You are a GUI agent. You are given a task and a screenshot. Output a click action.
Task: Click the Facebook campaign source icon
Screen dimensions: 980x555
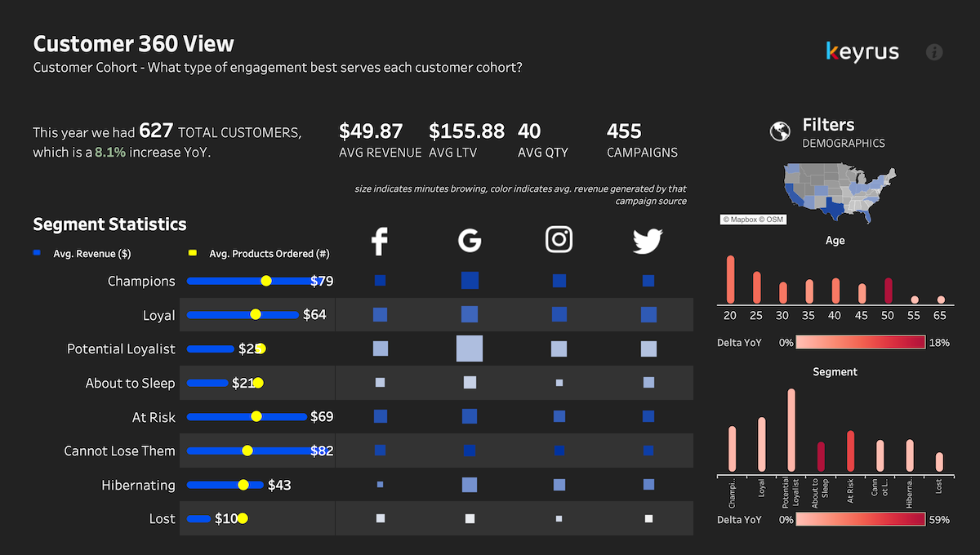coord(379,241)
